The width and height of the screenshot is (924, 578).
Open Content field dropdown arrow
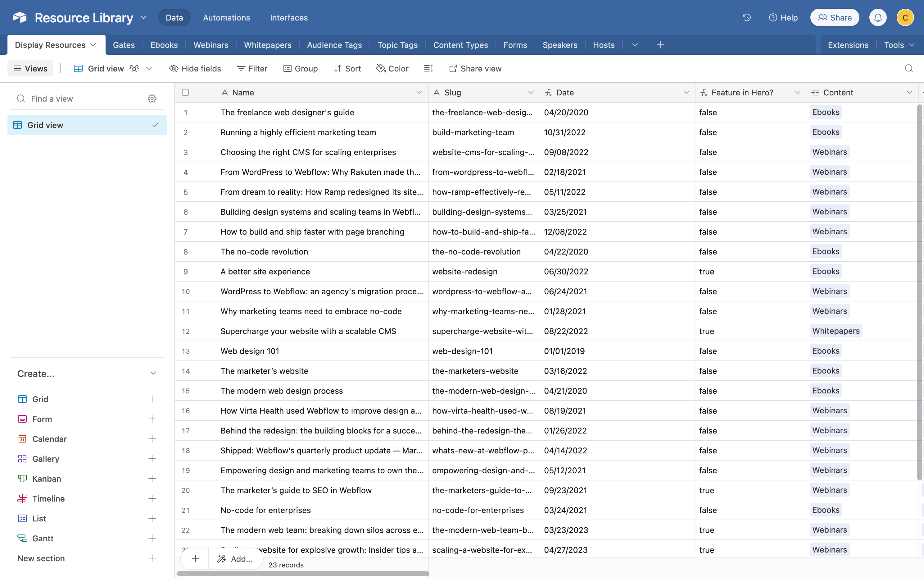point(909,93)
